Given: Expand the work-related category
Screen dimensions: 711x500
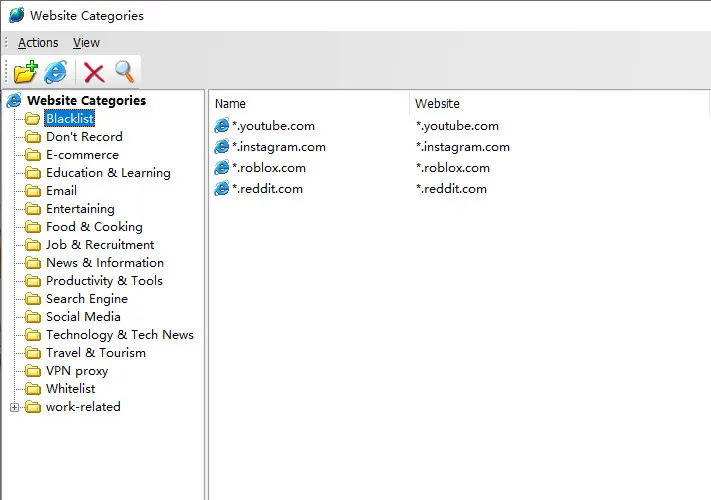Looking at the screenshot, I should tap(15, 408).
